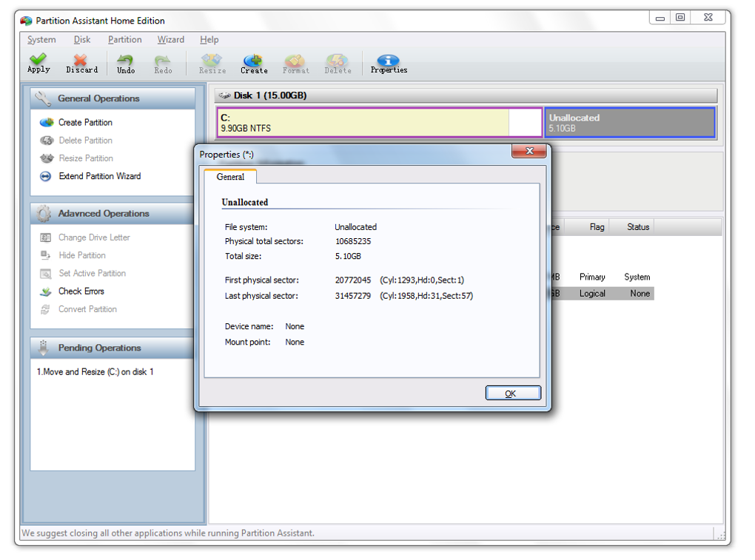This screenshot has width=755, height=560.
Task: Click the Change Drive Letter text
Action: coord(95,237)
